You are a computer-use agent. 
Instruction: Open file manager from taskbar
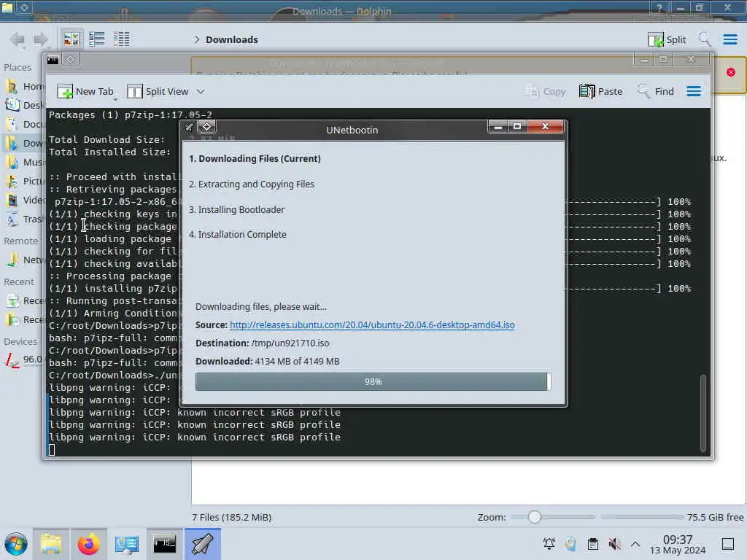51,544
